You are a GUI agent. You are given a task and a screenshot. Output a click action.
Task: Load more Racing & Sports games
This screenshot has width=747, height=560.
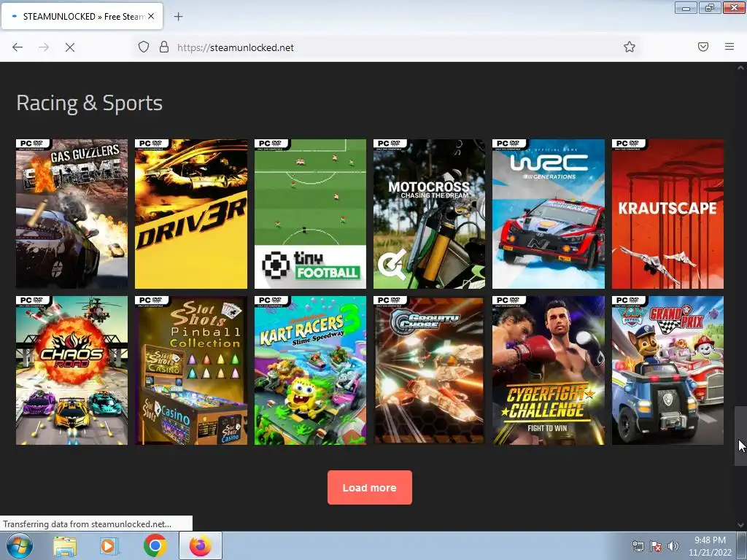coord(370,488)
